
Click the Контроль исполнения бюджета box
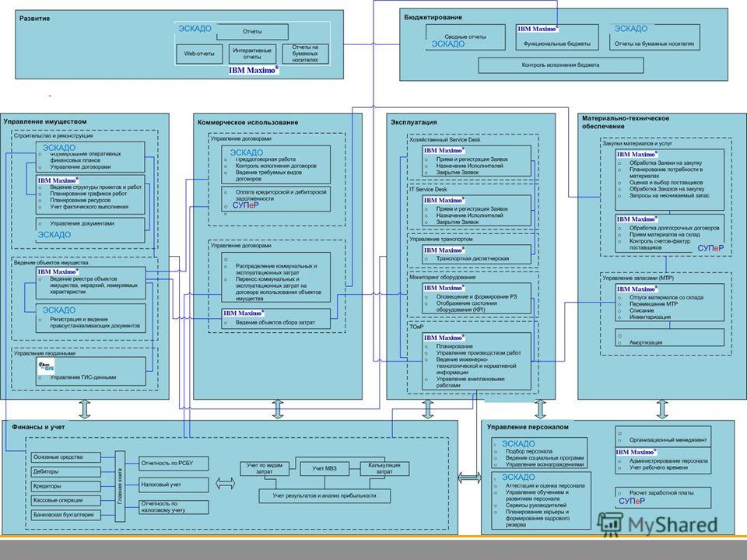561,65
